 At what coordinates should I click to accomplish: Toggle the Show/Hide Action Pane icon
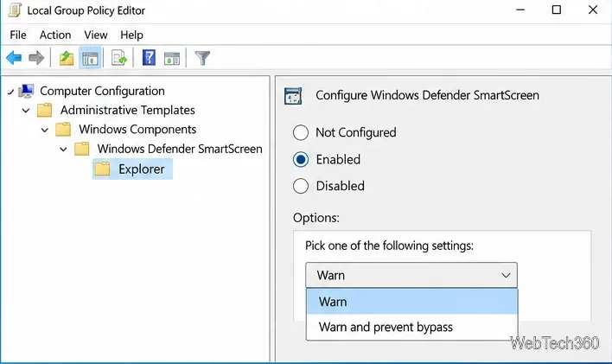[x=172, y=59]
